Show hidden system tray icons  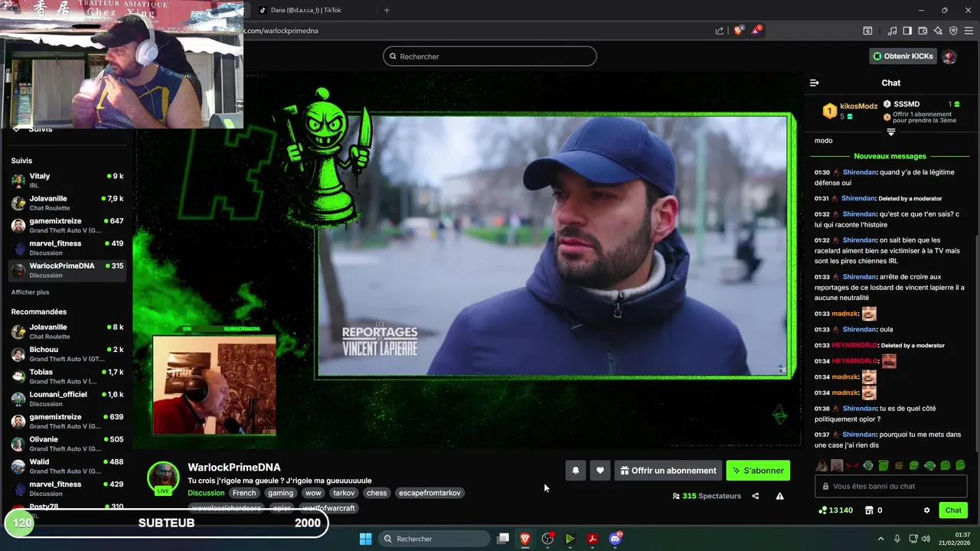coord(880,539)
